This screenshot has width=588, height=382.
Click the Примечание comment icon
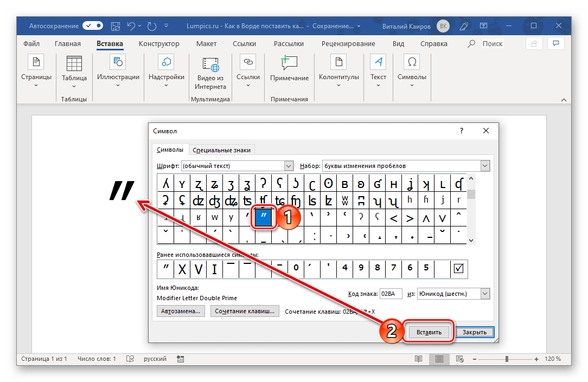290,68
